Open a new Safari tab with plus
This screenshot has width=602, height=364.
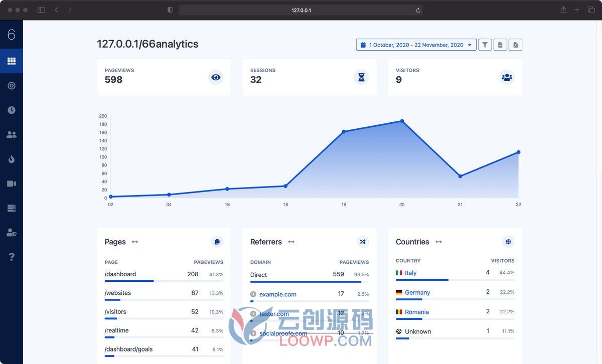tap(577, 10)
